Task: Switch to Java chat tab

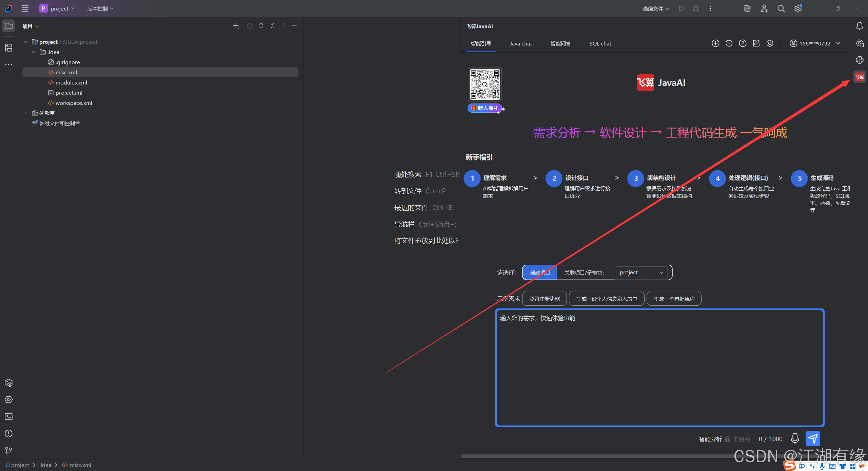Action: pyautogui.click(x=521, y=43)
